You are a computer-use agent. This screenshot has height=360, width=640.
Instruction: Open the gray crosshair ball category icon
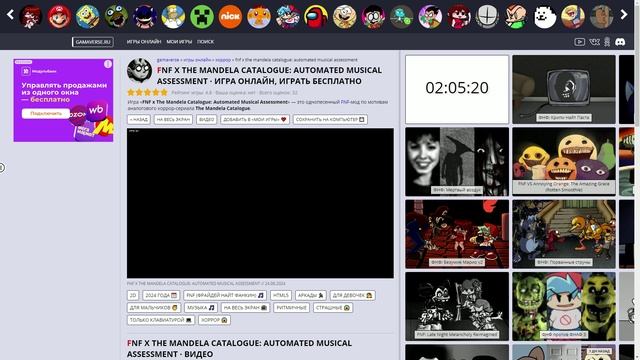pos(487,17)
